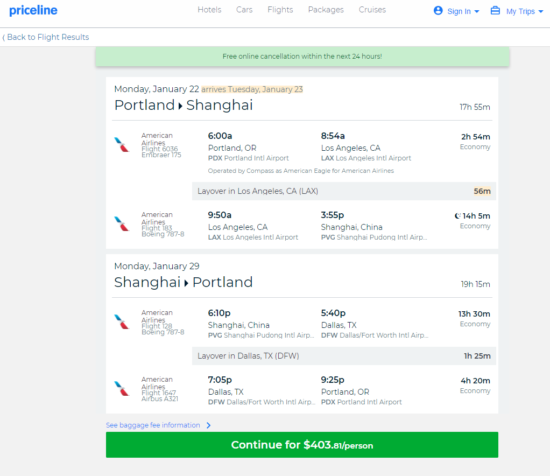
Task: Expand the Sign In dropdown arrow
Action: tap(477, 12)
